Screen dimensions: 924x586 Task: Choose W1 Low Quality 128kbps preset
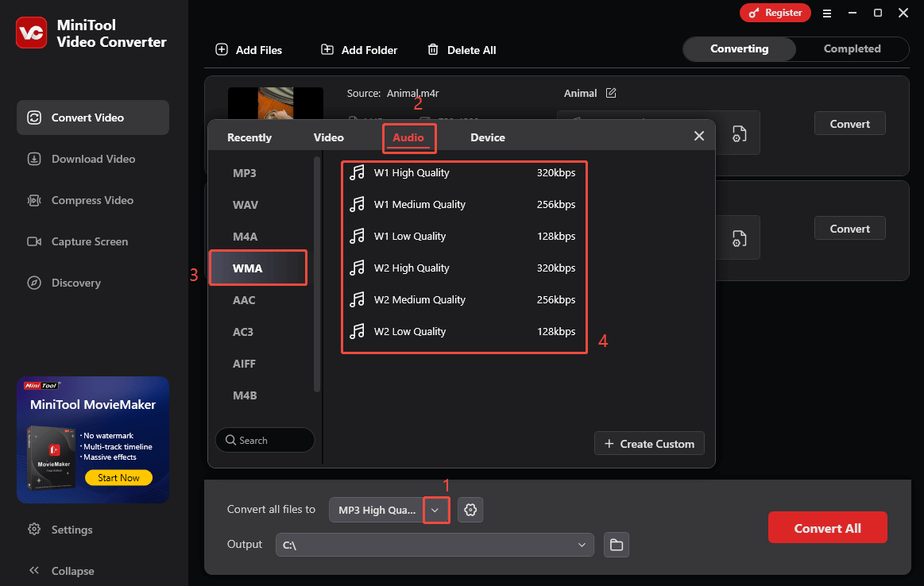(464, 236)
